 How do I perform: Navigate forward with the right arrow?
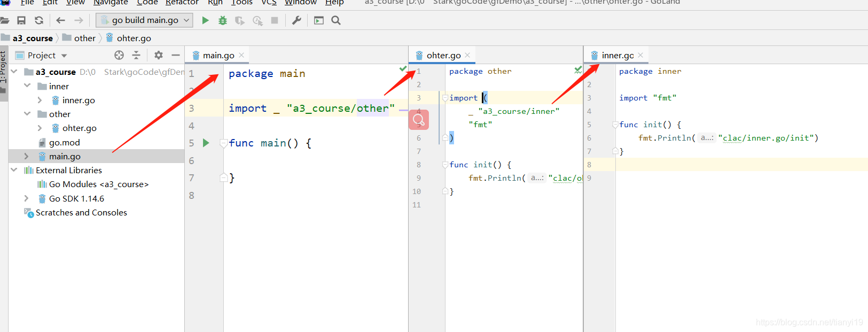[x=79, y=20]
